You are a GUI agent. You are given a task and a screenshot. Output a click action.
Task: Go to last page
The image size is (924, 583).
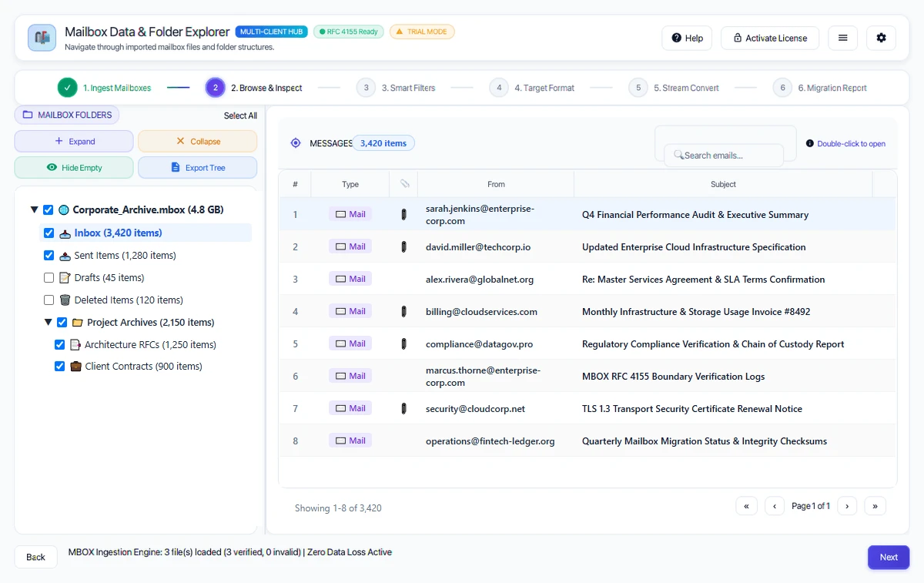(x=875, y=506)
